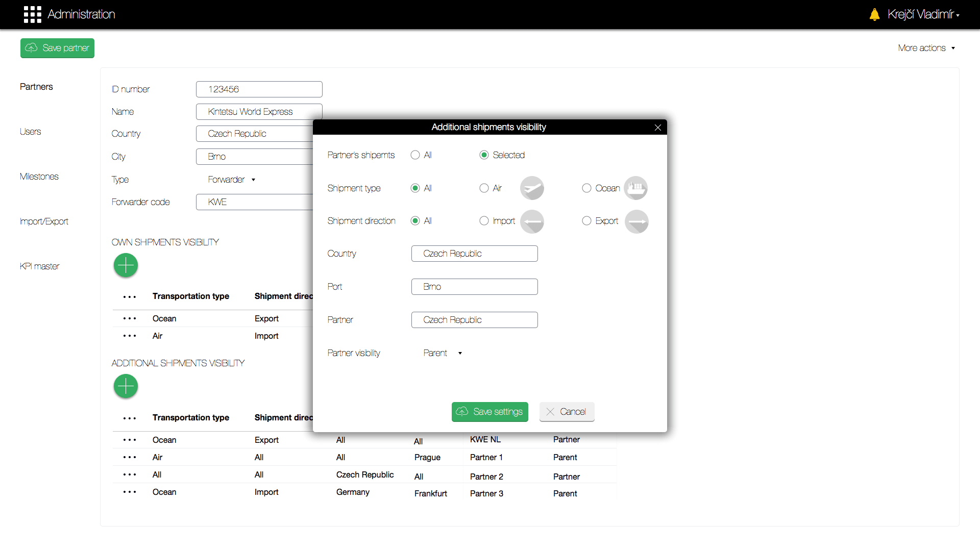Click the Save settings button
Image resolution: width=980 pixels, height=551 pixels.
click(489, 412)
